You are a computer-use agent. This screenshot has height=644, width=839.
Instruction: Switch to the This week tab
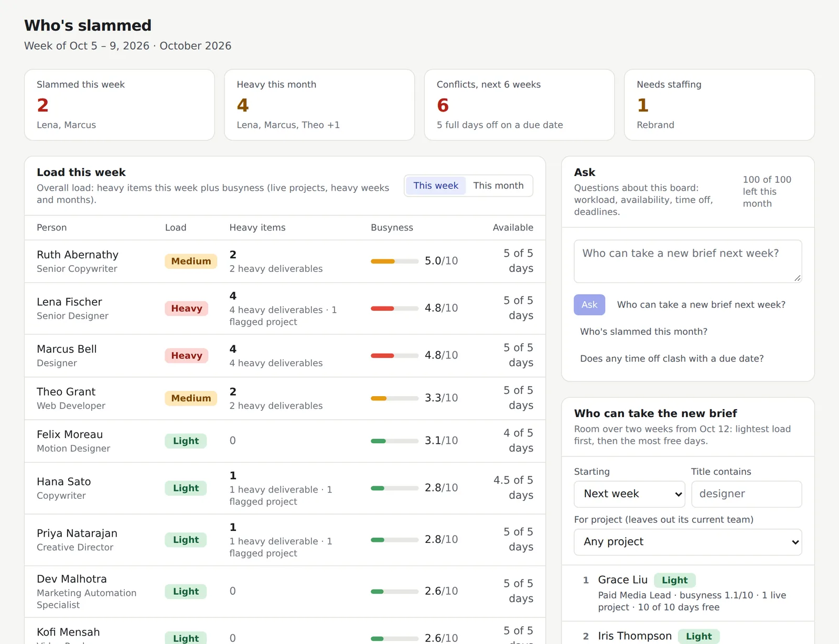[x=435, y=185]
